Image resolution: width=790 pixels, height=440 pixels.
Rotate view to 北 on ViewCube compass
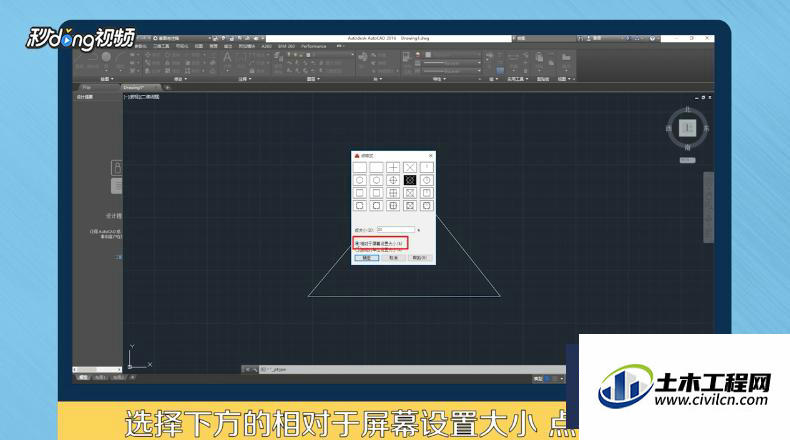pos(687,109)
